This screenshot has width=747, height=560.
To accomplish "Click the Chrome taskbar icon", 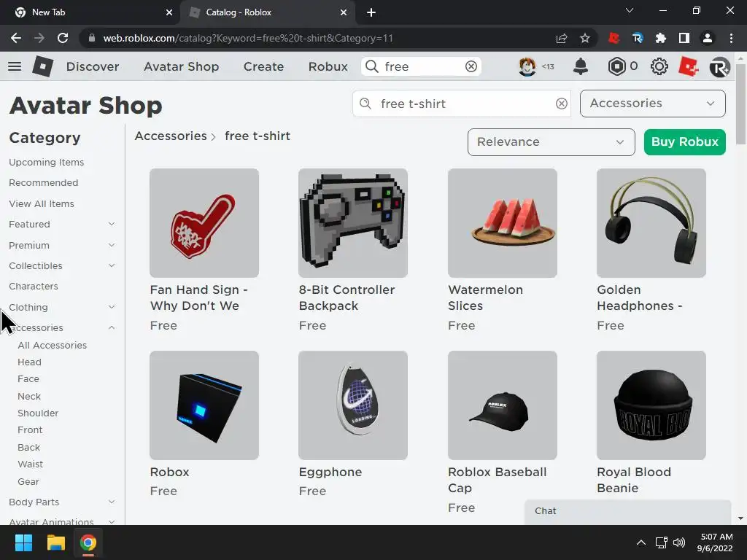I will [x=88, y=542].
